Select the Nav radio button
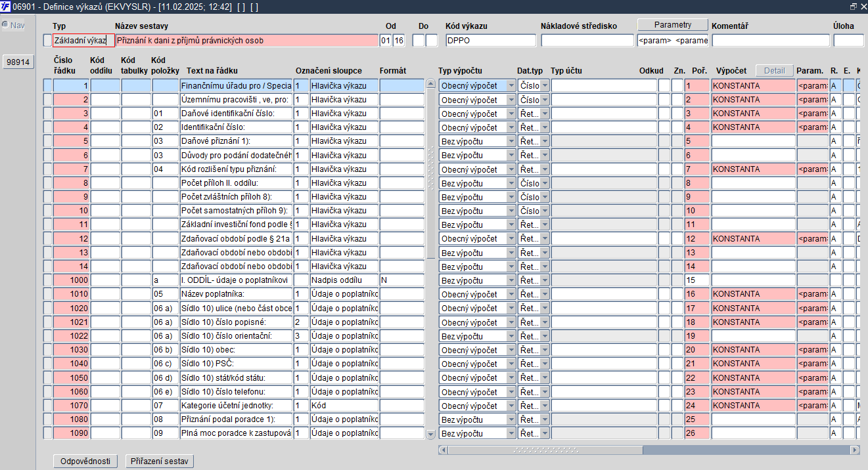This screenshot has width=868, height=470. pos(5,25)
